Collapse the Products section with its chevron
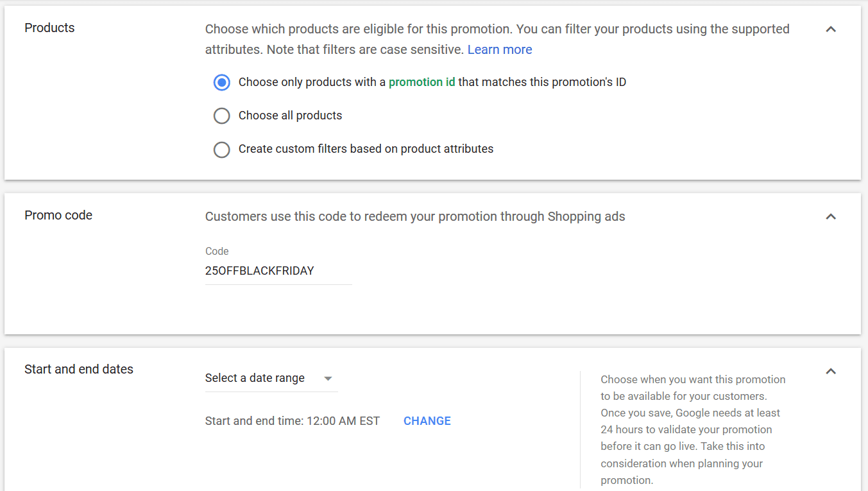Image resolution: width=868 pixels, height=491 pixels. click(x=831, y=30)
